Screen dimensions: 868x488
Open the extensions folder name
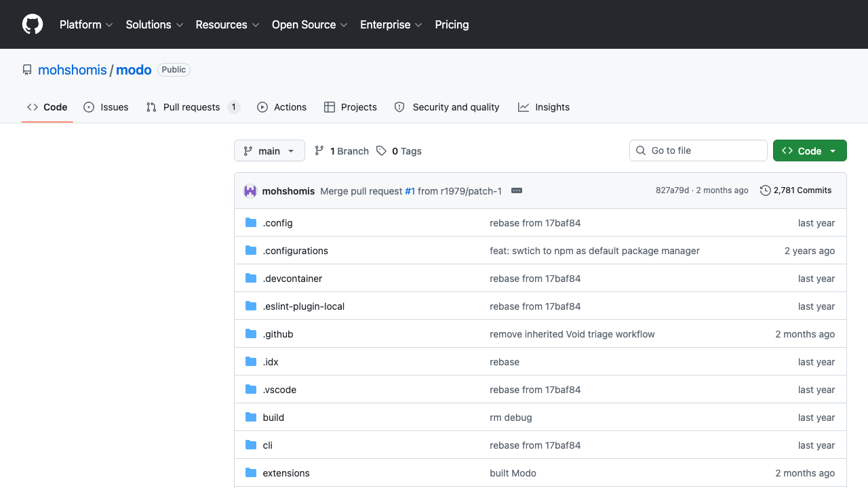[286, 473]
